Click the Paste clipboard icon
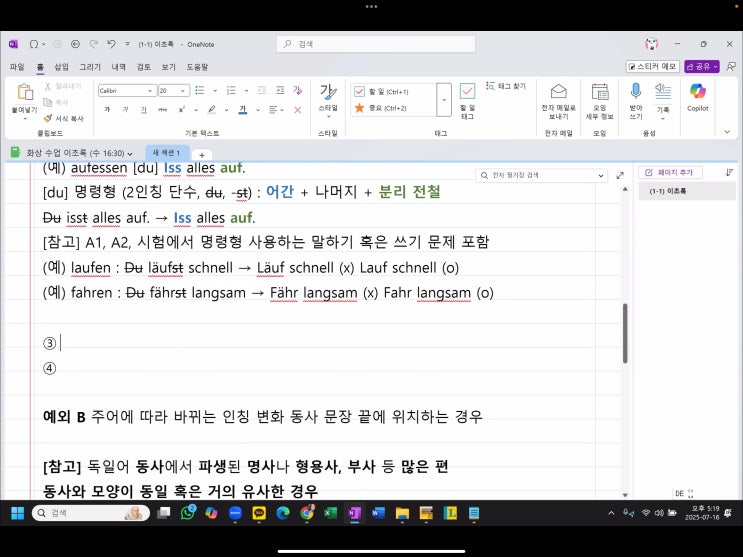This screenshot has height=557, width=743. tap(25, 92)
